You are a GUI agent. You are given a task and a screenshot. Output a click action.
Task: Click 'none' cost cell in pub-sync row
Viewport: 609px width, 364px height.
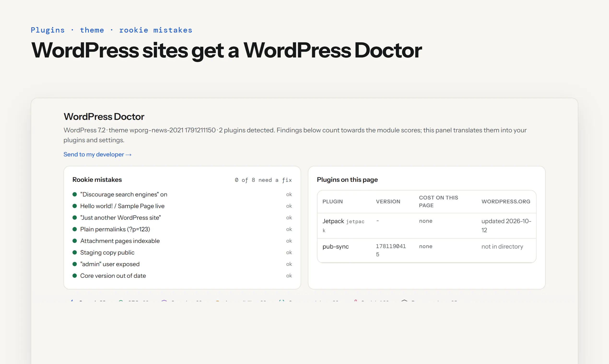coord(426,246)
